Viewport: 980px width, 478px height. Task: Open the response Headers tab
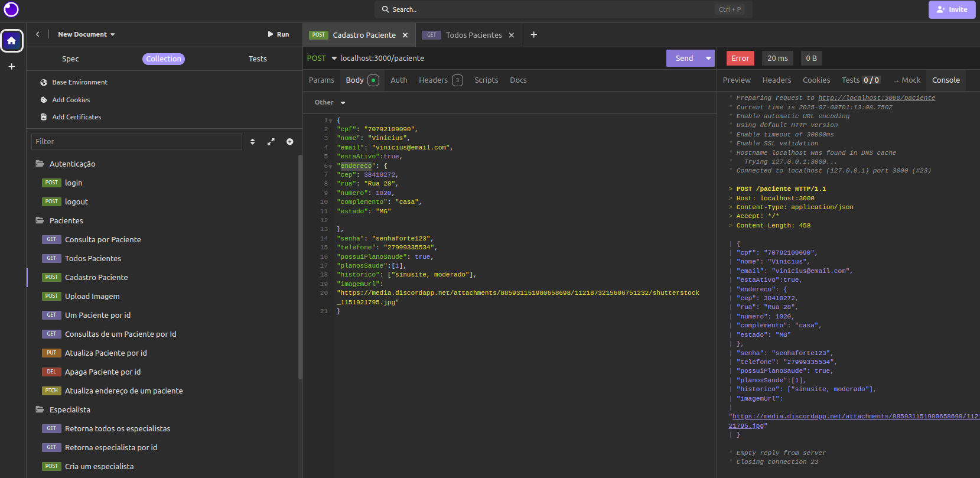[x=777, y=80]
